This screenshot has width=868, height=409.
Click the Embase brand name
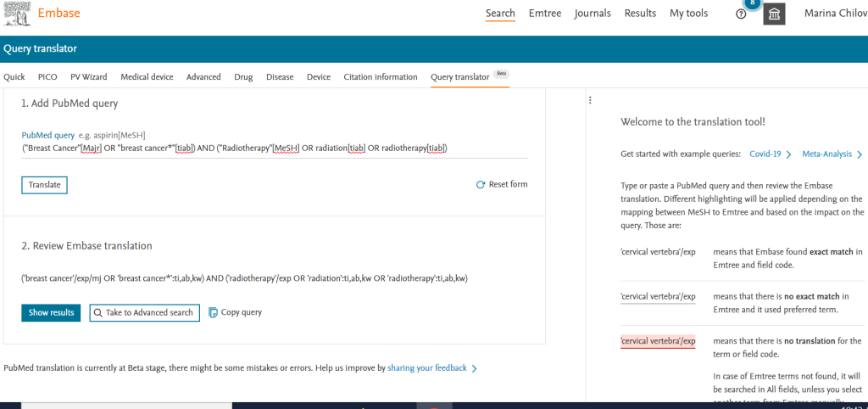58,14
